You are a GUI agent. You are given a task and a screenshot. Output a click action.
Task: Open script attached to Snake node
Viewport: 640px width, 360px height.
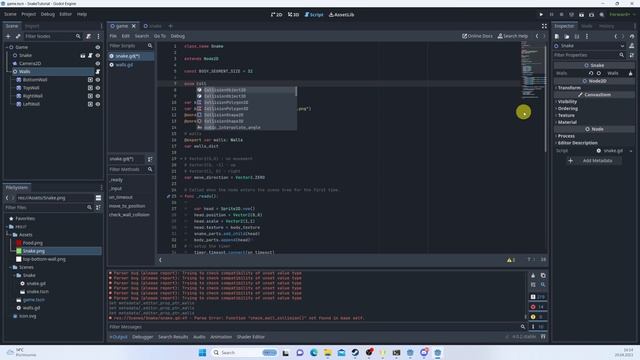coord(90,56)
